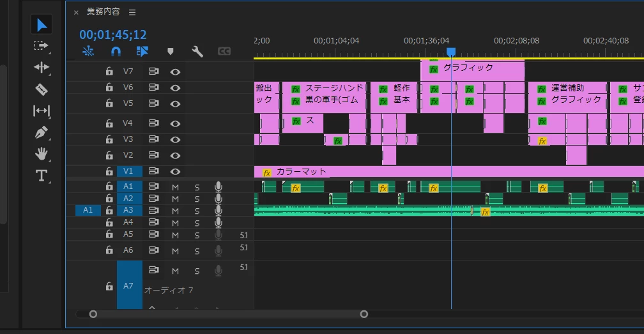Screen dimensions: 644x334
Task: Hide track V6 output
Action: [175, 87]
